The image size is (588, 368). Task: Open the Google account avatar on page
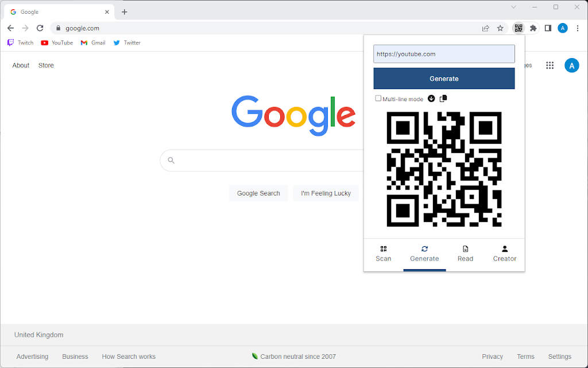click(x=571, y=66)
